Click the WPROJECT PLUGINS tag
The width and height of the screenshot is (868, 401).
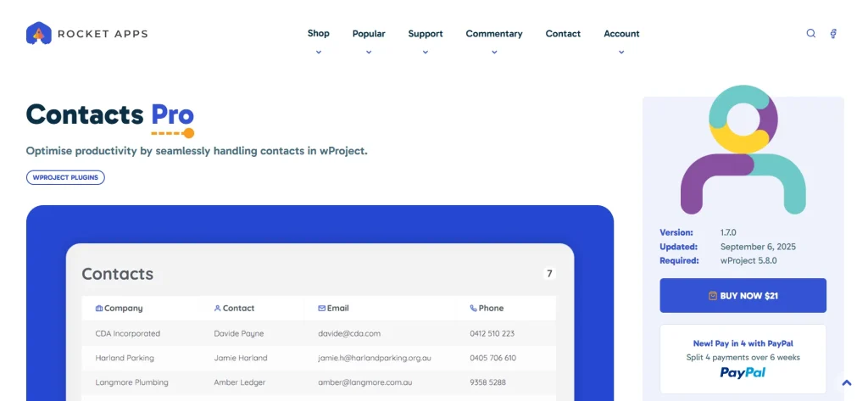[x=65, y=178]
